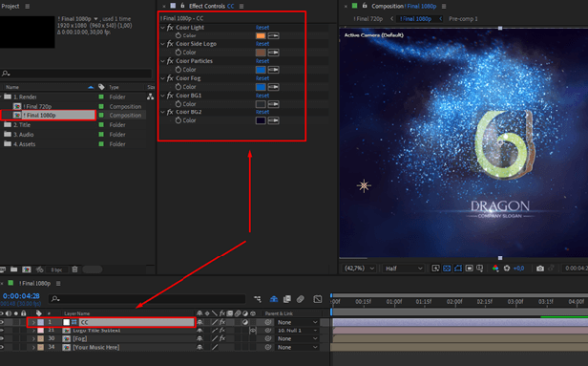588x366 pixels.
Task: Click stopwatch for Color Particles' Color property
Action: click(178, 70)
